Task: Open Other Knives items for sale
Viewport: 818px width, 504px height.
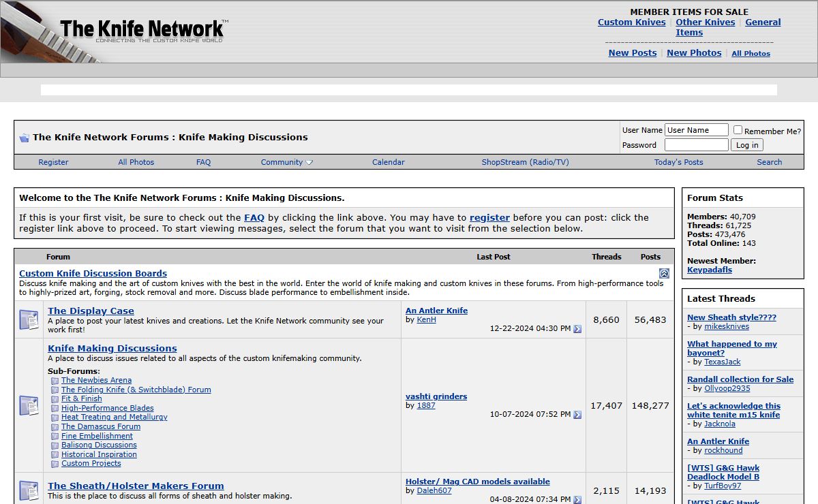Action: [706, 22]
